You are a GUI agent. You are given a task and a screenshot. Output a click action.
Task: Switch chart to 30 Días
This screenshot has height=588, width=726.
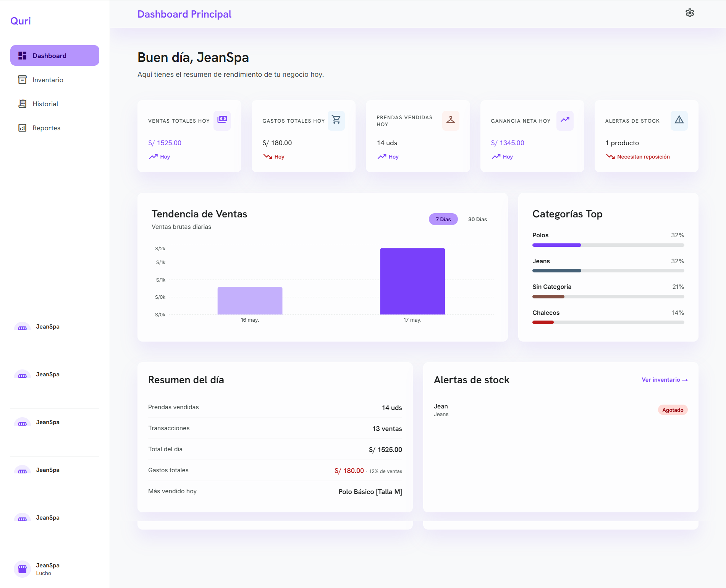[x=477, y=219]
